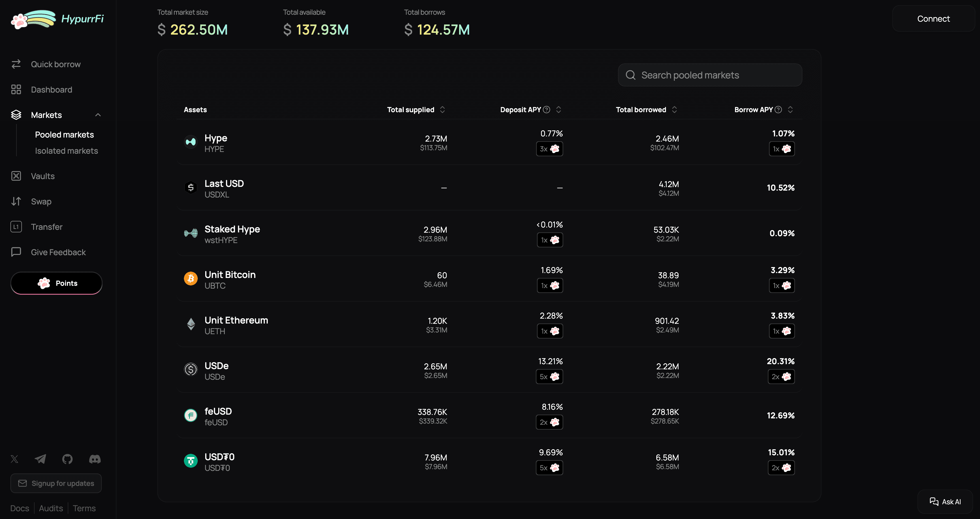
Task: Click the 3x points badge for Hype deposit
Action: (549, 149)
